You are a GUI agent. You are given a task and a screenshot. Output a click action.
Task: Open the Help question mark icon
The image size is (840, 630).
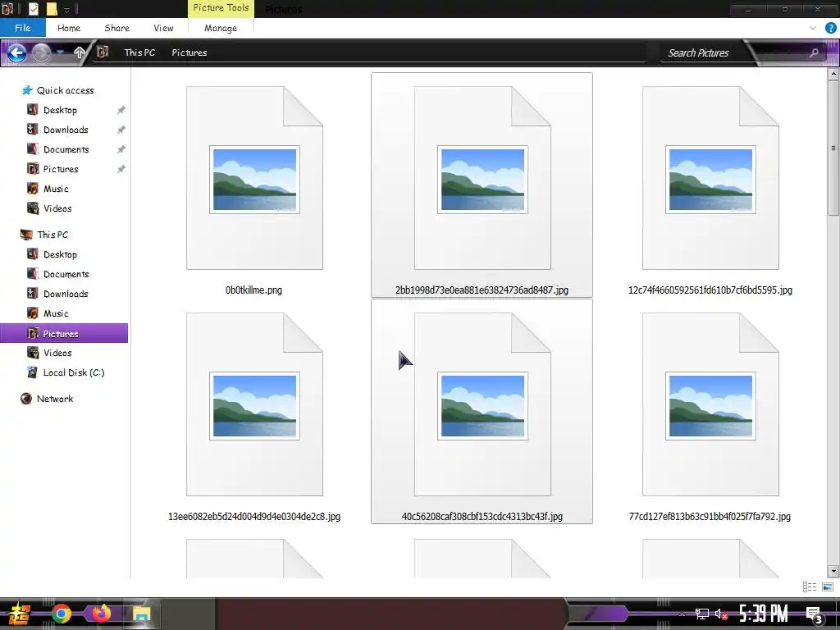[x=830, y=28]
